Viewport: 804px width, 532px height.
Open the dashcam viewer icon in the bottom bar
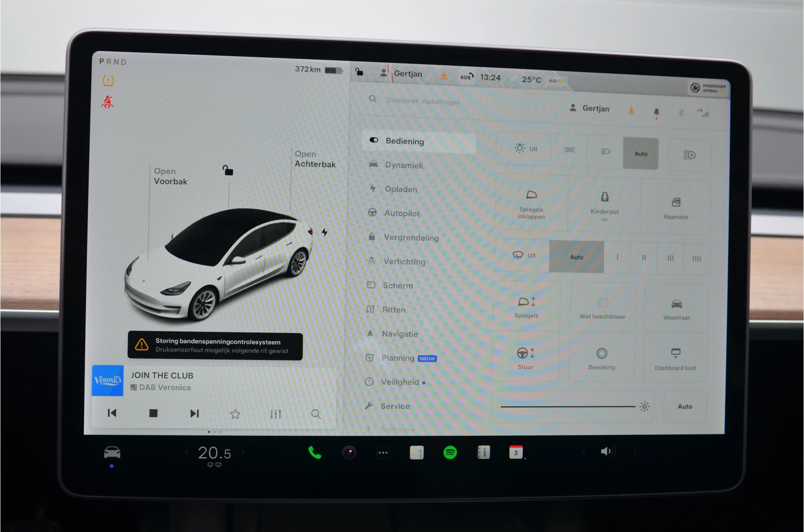pyautogui.click(x=349, y=452)
